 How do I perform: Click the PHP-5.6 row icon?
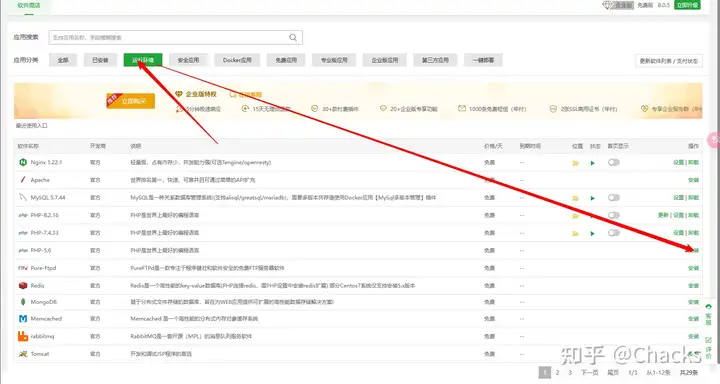(23, 250)
